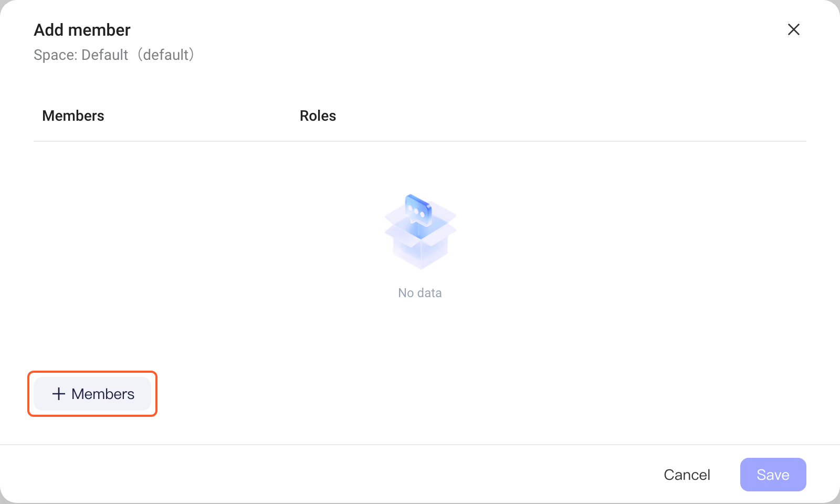Select the Members column header
This screenshot has height=504, width=840.
[73, 115]
